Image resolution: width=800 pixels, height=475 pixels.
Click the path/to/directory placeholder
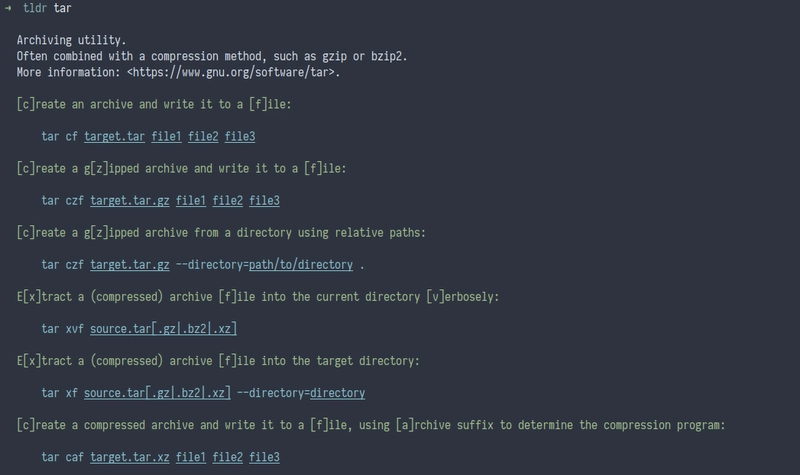pyautogui.click(x=301, y=265)
